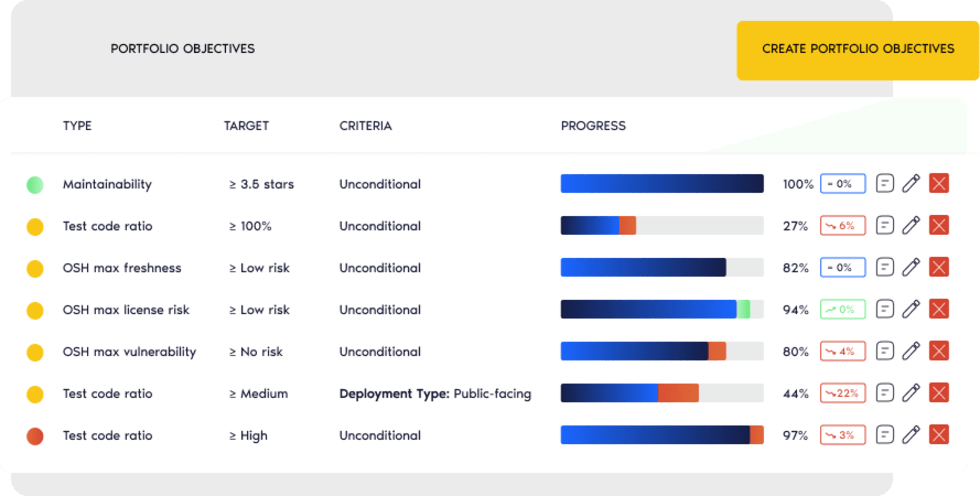
Task: Click the Maintainability progress bar
Action: click(x=661, y=184)
